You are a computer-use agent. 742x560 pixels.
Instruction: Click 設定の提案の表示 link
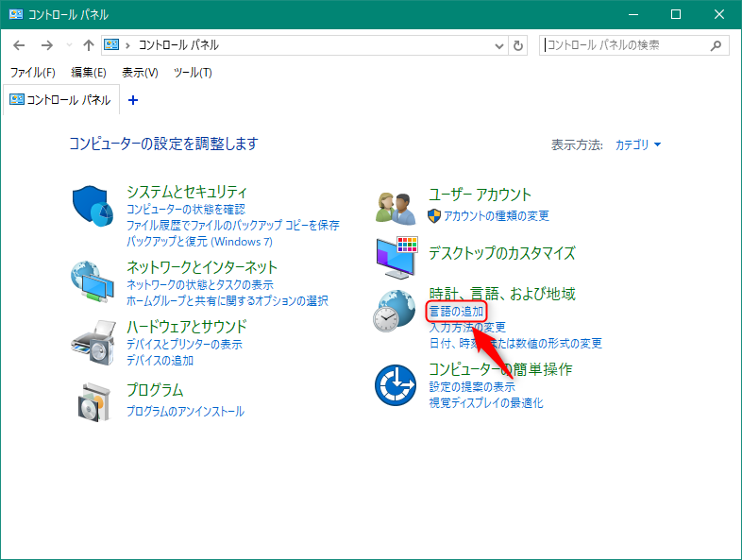472,387
